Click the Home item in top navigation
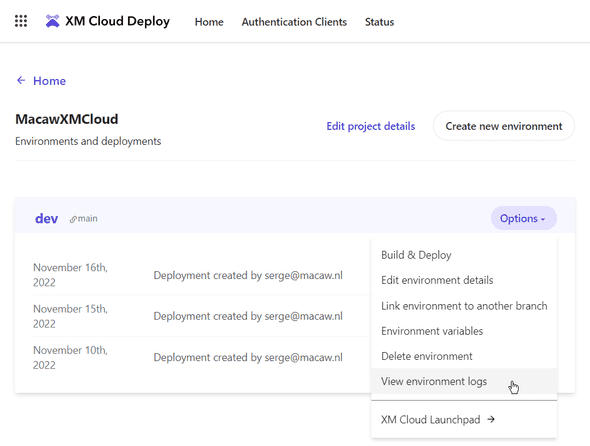 (x=209, y=22)
